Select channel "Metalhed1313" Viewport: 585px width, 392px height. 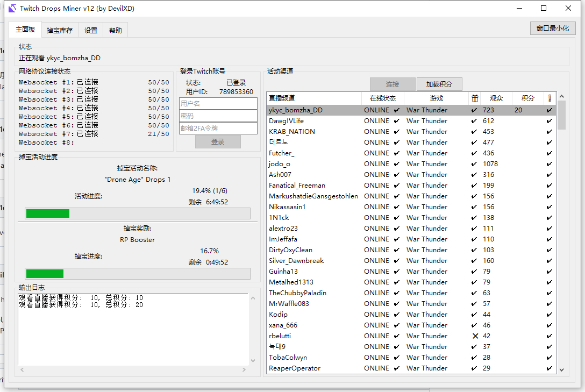tap(411, 282)
